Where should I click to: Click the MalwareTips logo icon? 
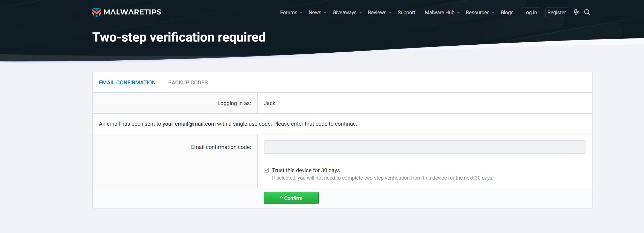click(x=96, y=12)
